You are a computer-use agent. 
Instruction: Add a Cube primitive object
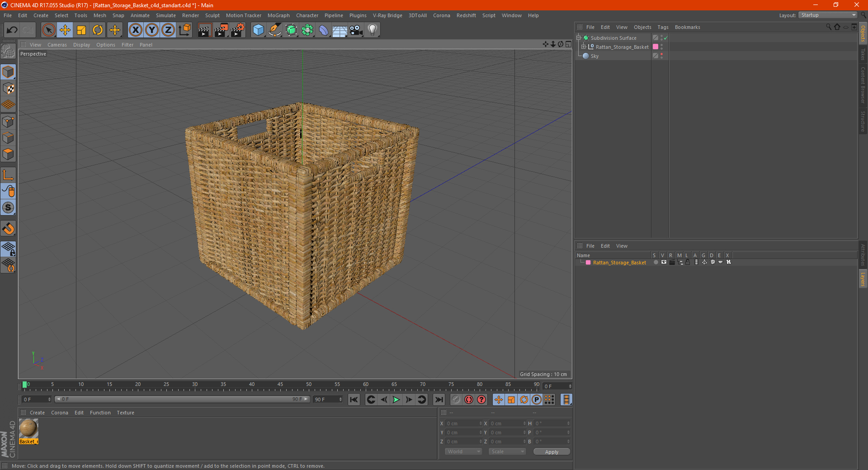point(258,30)
